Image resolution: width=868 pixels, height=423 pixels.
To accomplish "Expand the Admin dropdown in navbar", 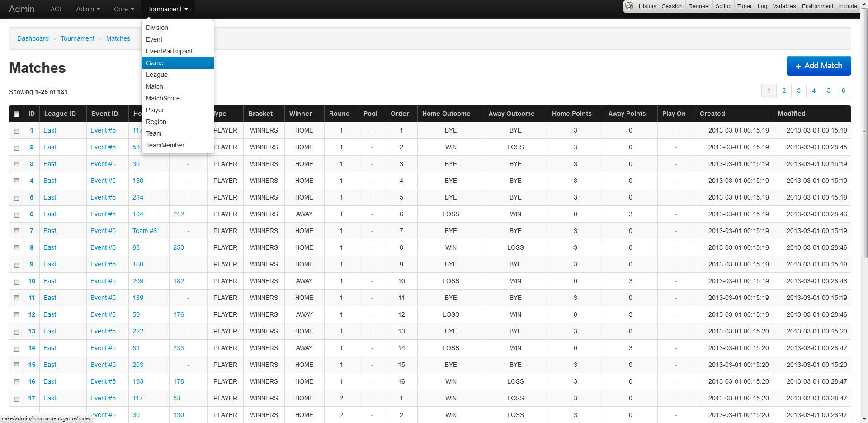I will point(88,9).
